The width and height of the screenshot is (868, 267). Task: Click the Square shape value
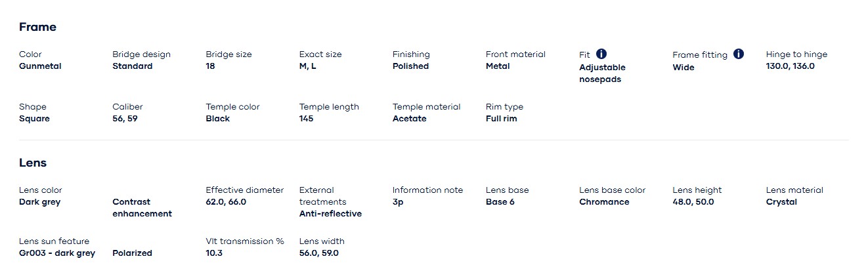pos(34,119)
